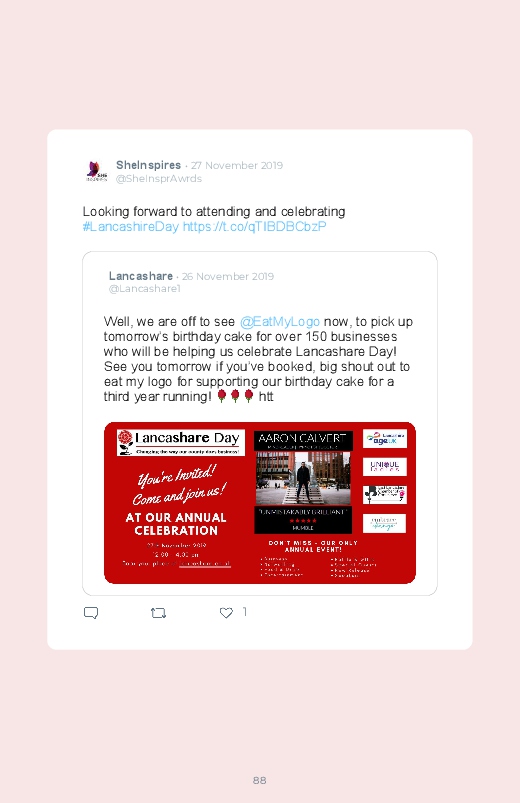
Task: Open the t.co/qTIBDBCbzP link
Action: click(x=255, y=227)
